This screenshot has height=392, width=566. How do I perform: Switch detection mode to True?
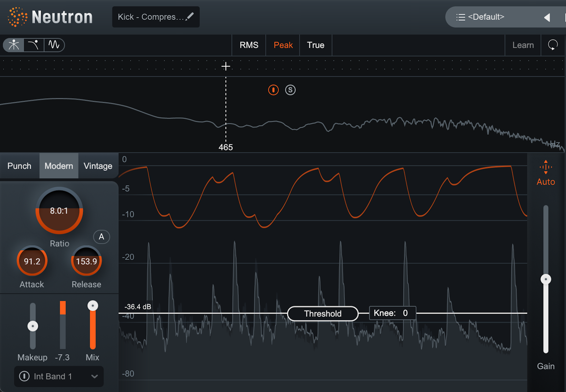tap(316, 45)
